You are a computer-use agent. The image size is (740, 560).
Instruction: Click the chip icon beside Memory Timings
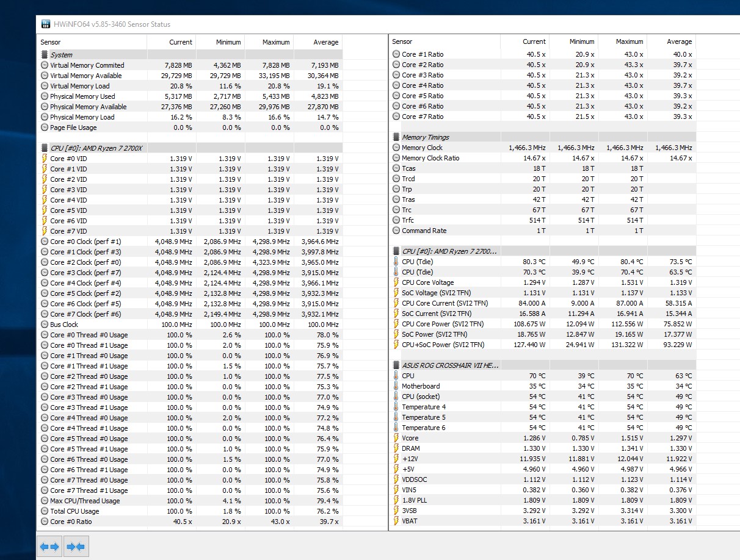click(396, 137)
